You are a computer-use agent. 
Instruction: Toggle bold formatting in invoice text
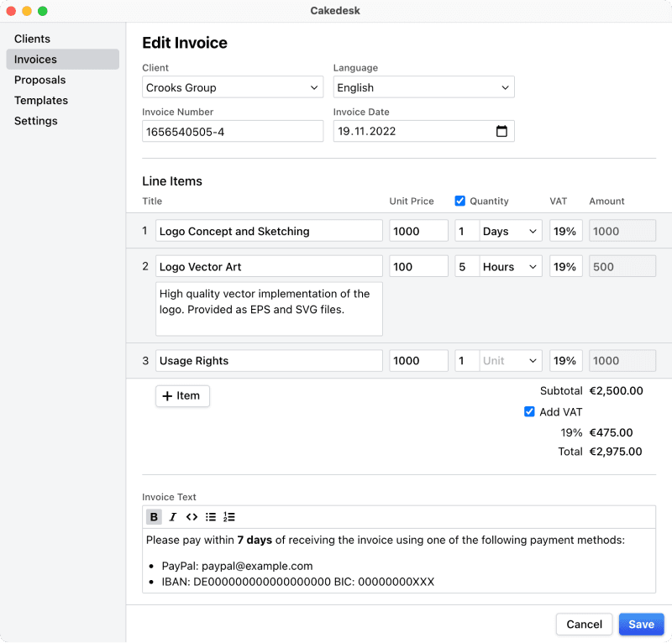154,516
